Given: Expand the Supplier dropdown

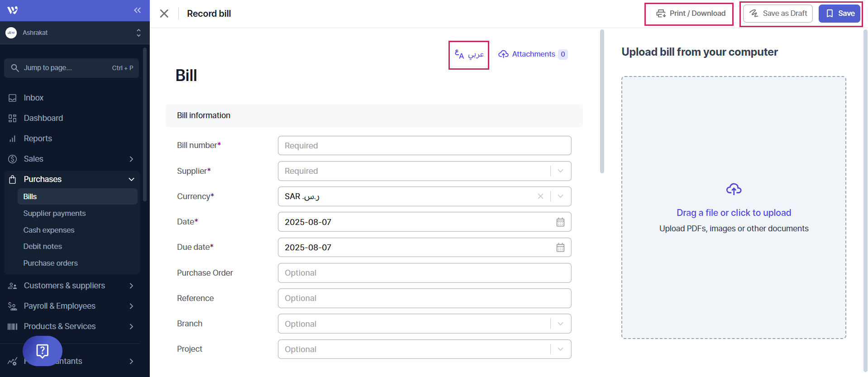Looking at the screenshot, I should point(560,171).
